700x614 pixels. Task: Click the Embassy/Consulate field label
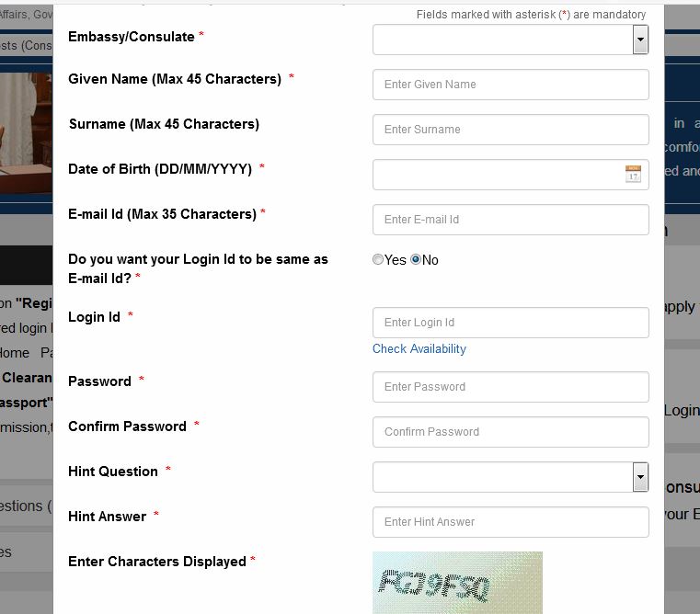(132, 37)
